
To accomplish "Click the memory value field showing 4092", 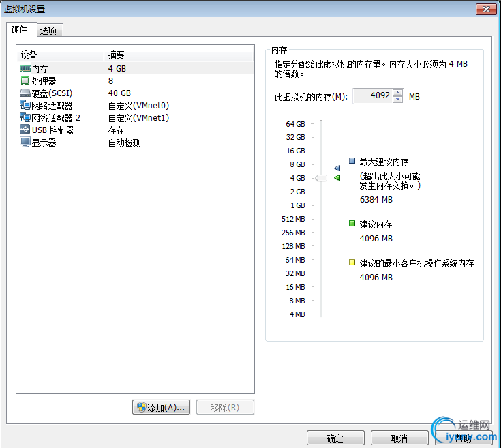I will tap(373, 95).
